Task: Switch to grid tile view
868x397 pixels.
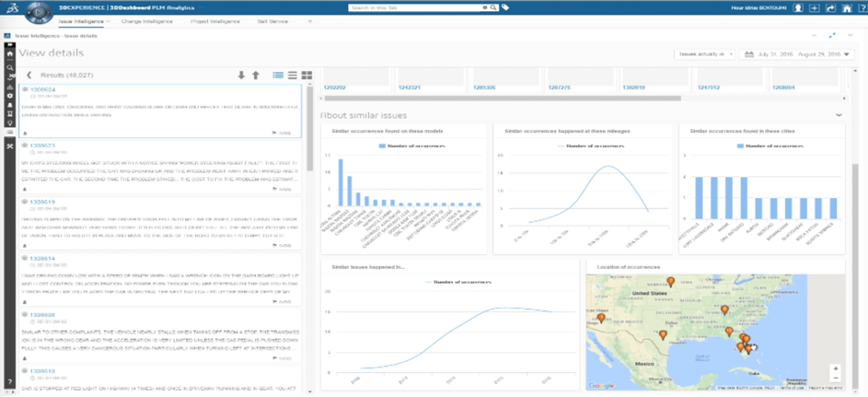Action: (x=307, y=76)
